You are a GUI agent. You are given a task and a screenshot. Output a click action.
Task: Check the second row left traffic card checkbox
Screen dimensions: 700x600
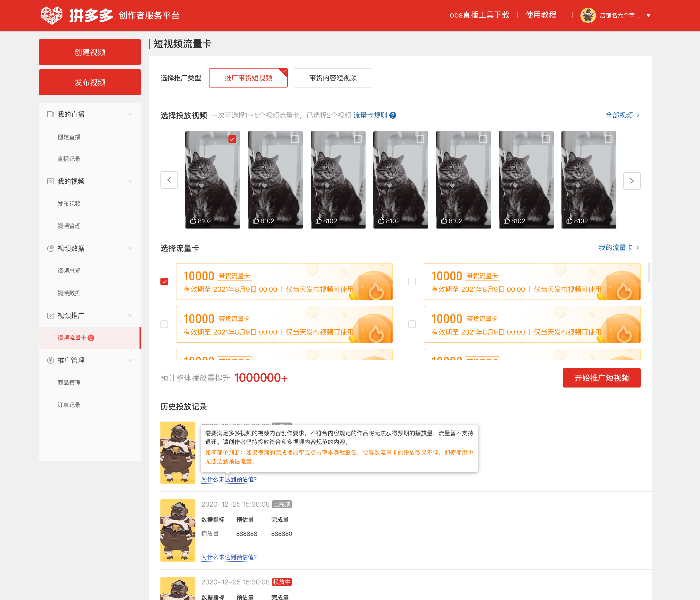tap(164, 324)
